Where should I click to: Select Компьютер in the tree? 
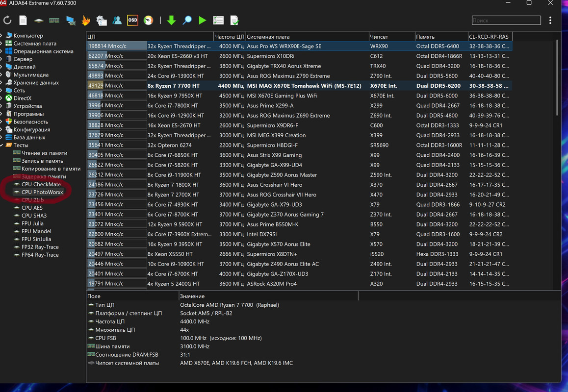(x=28, y=35)
